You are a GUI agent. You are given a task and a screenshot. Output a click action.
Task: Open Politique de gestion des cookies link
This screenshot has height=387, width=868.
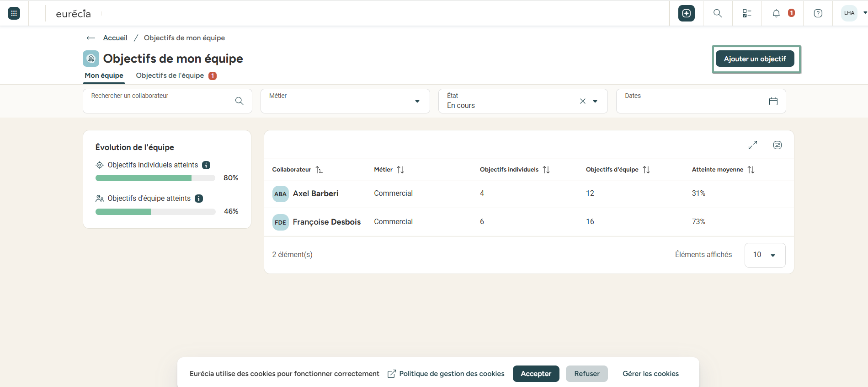tap(446, 374)
